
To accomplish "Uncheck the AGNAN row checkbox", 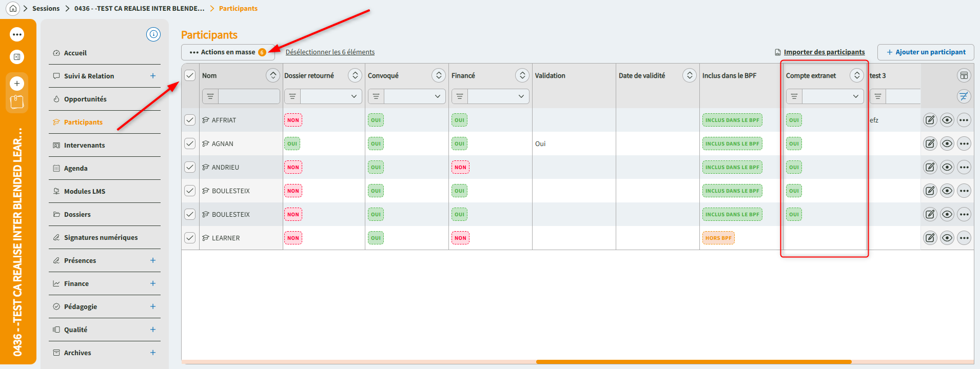I will (x=190, y=143).
